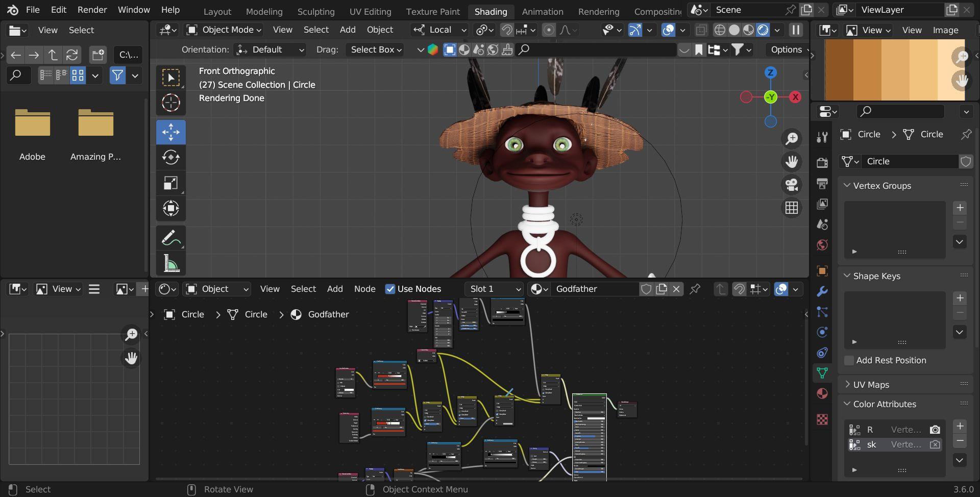Toggle camera view in viewport
This screenshot has height=497, width=980.
pos(792,185)
